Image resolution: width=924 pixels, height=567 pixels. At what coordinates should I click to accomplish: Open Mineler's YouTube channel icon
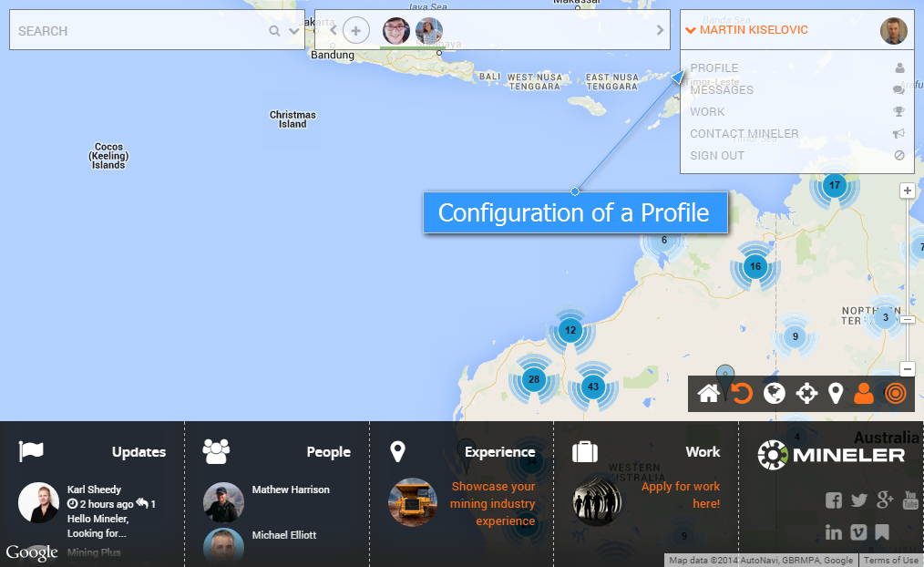(x=910, y=500)
